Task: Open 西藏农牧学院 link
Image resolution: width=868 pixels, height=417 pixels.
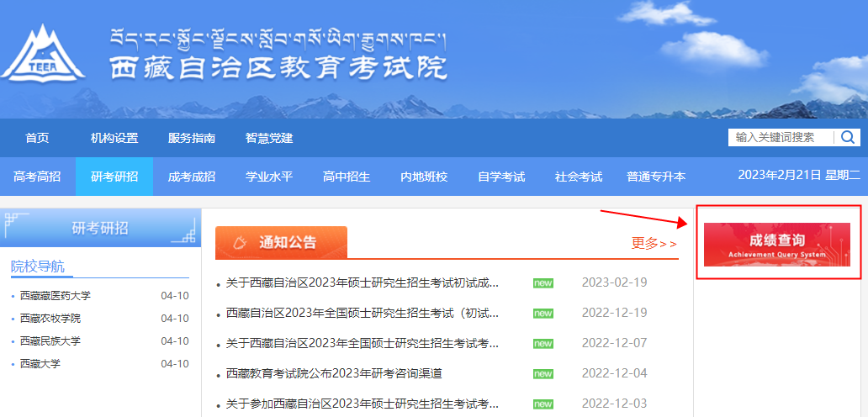Action: pyautogui.click(x=50, y=319)
